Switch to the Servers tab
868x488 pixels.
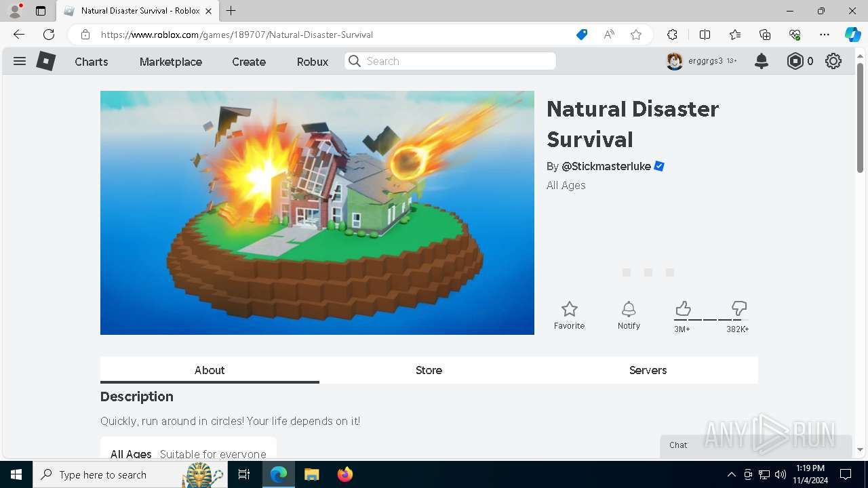pos(648,370)
